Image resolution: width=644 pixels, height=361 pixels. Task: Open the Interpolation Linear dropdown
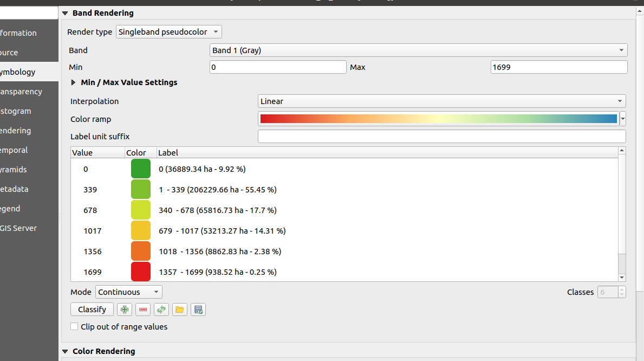(x=441, y=101)
